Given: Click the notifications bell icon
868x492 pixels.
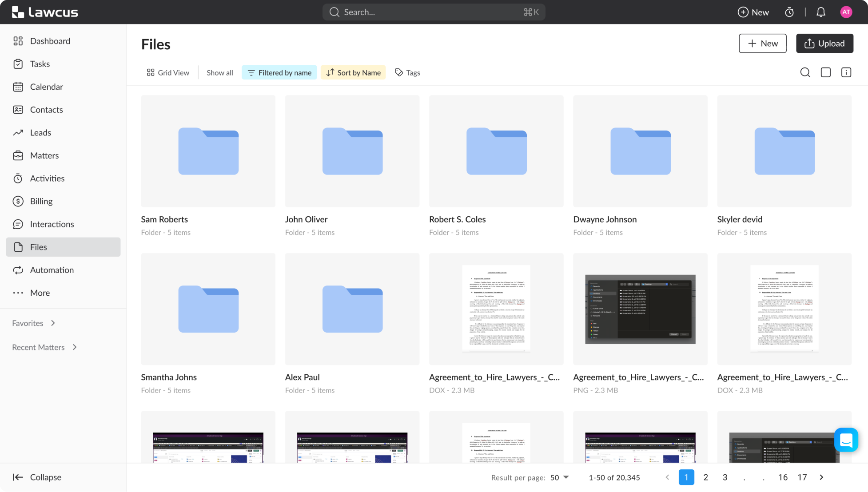Looking at the screenshot, I should point(820,12).
